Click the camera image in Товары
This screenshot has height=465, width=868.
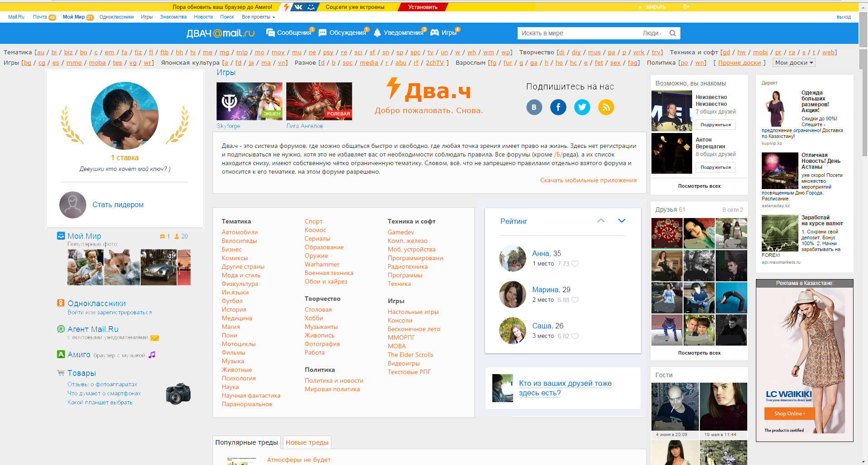tap(178, 394)
